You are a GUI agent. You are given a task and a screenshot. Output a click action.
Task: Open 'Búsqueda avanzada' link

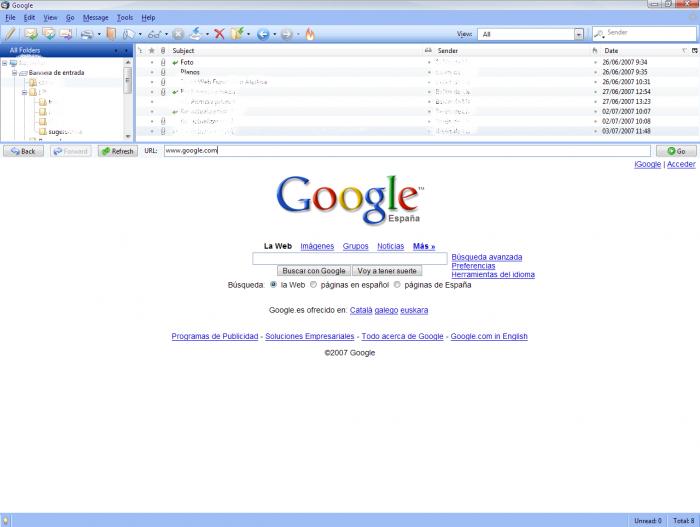(487, 257)
